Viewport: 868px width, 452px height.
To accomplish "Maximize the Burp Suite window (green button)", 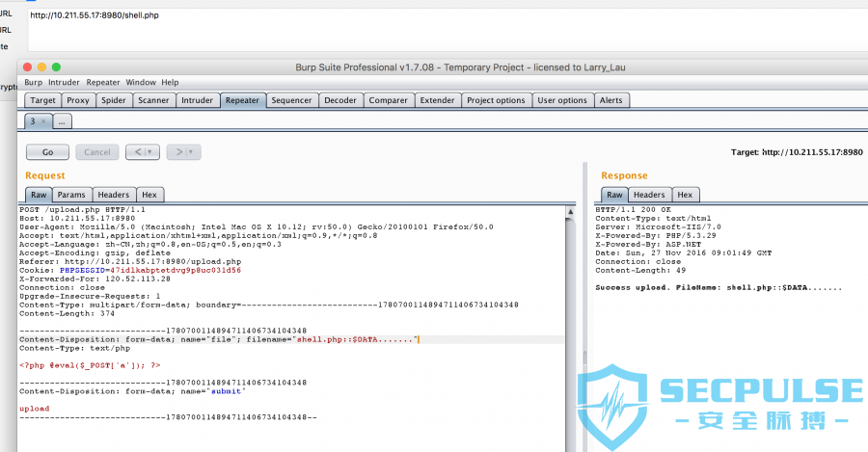I will pos(56,66).
